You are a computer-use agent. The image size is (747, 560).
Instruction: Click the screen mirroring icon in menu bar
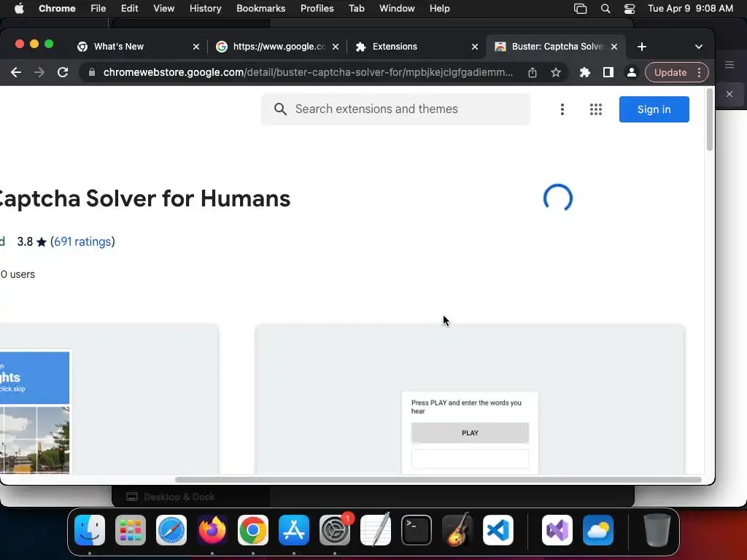tap(580, 9)
